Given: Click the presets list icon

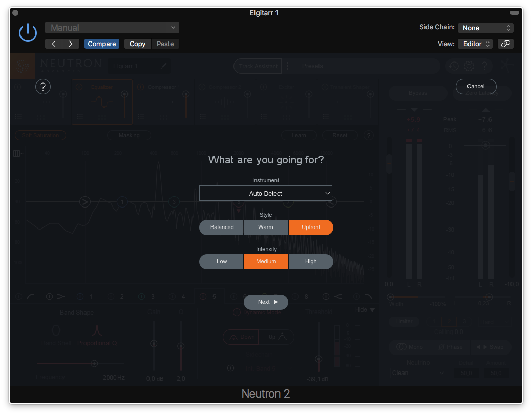Looking at the screenshot, I should (x=291, y=66).
